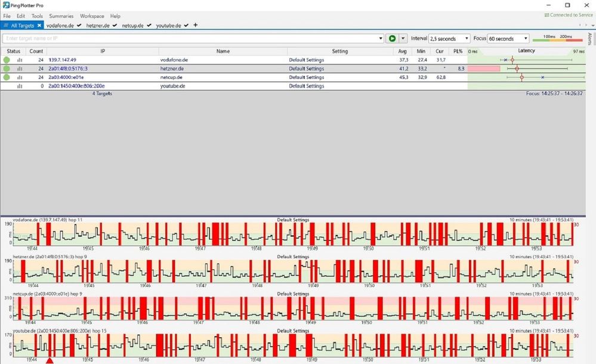Click the 100ms 200ms latency color scale
The height and width of the screenshot is (364, 596).
[x=558, y=38]
